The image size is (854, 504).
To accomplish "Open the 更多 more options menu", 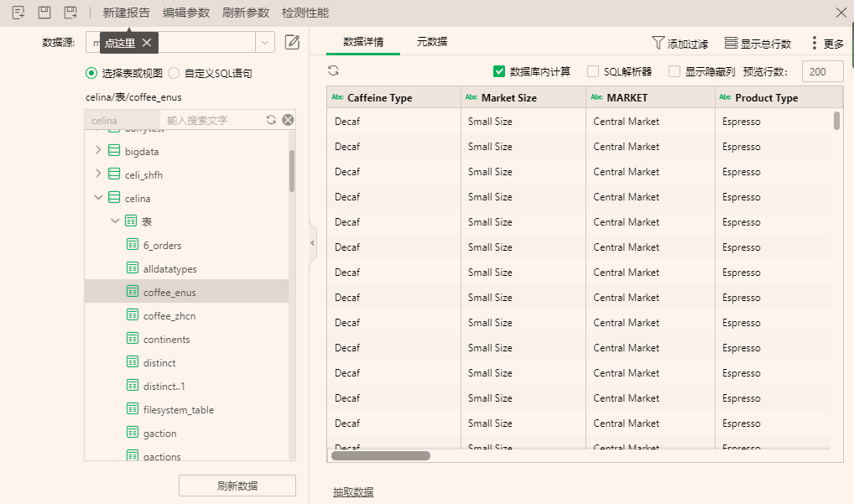I will click(x=826, y=43).
